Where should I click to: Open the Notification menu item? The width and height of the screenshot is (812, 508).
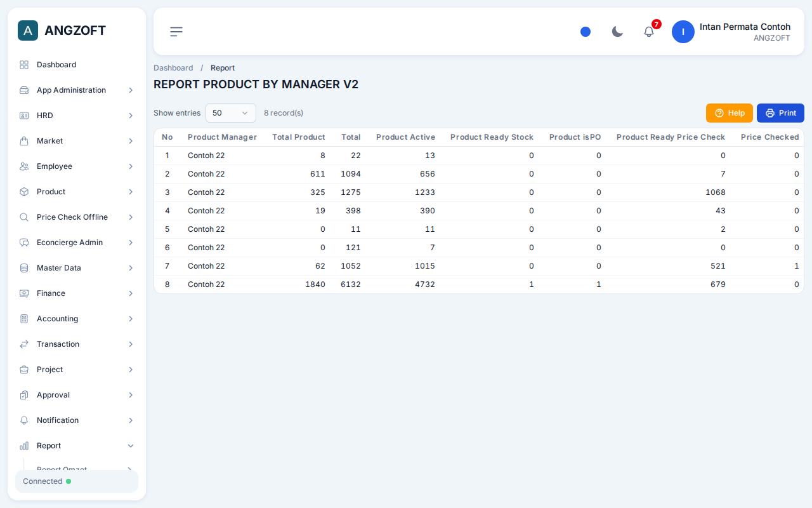tap(77, 420)
